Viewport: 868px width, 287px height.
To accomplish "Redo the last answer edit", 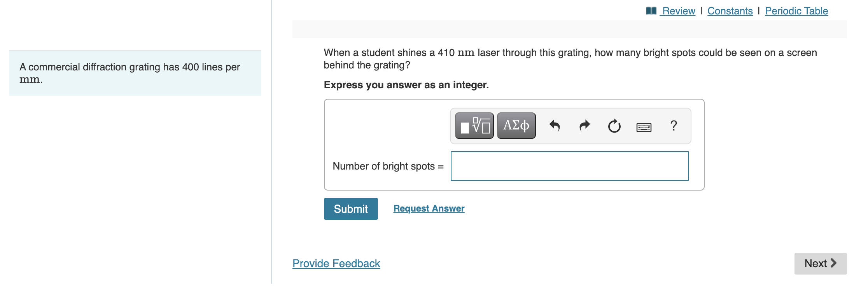I will [x=584, y=126].
